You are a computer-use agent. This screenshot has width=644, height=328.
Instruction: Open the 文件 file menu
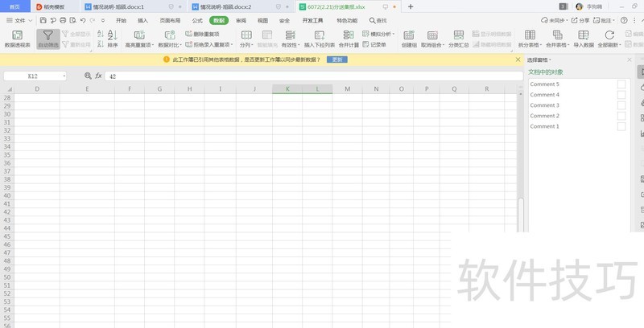(x=19, y=20)
